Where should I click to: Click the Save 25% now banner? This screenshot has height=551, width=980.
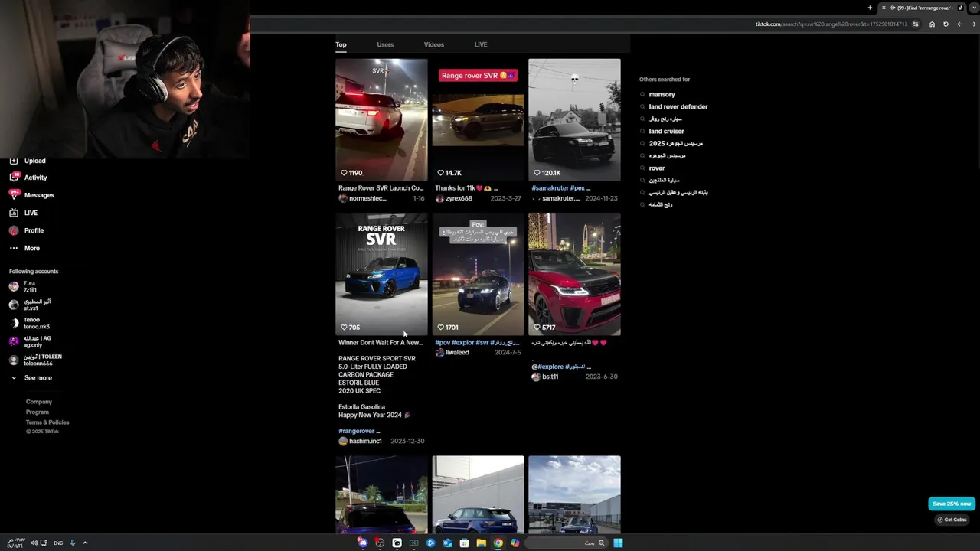point(952,504)
